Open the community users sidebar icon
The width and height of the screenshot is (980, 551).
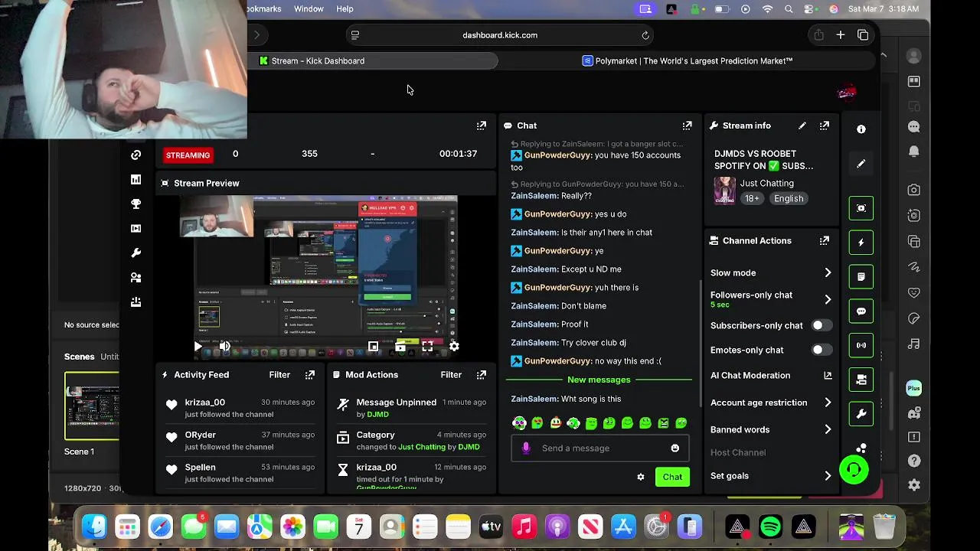click(x=136, y=277)
